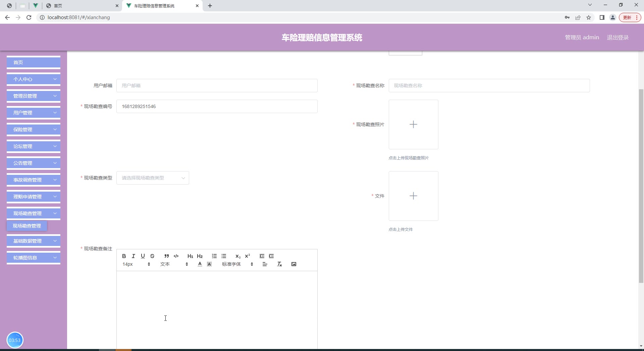The width and height of the screenshot is (644, 351).
Task: Go to 首页 in the sidebar
Action: point(34,62)
